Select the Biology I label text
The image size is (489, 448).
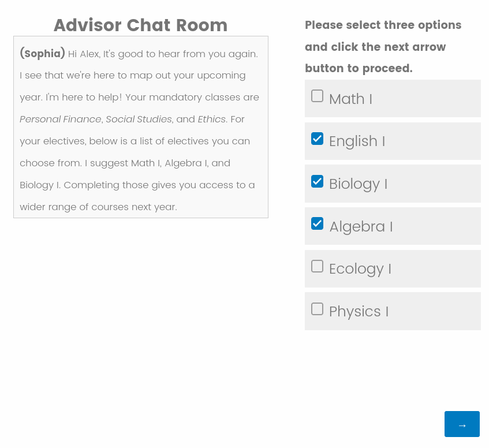coord(358,184)
